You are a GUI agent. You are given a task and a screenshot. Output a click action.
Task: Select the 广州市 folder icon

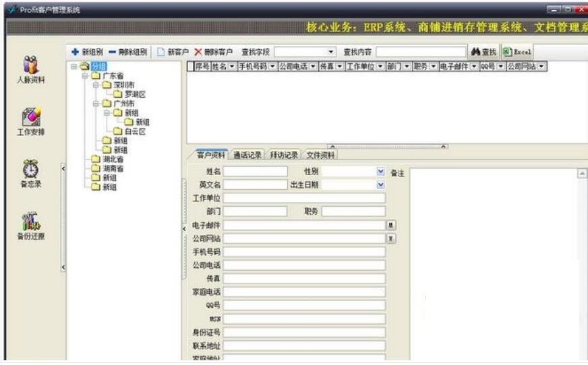pyautogui.click(x=107, y=103)
